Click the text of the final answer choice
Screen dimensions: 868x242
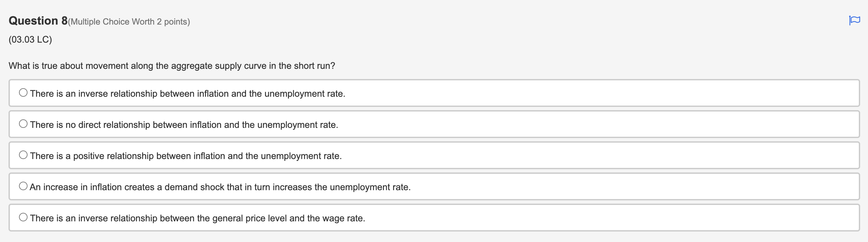click(x=197, y=218)
